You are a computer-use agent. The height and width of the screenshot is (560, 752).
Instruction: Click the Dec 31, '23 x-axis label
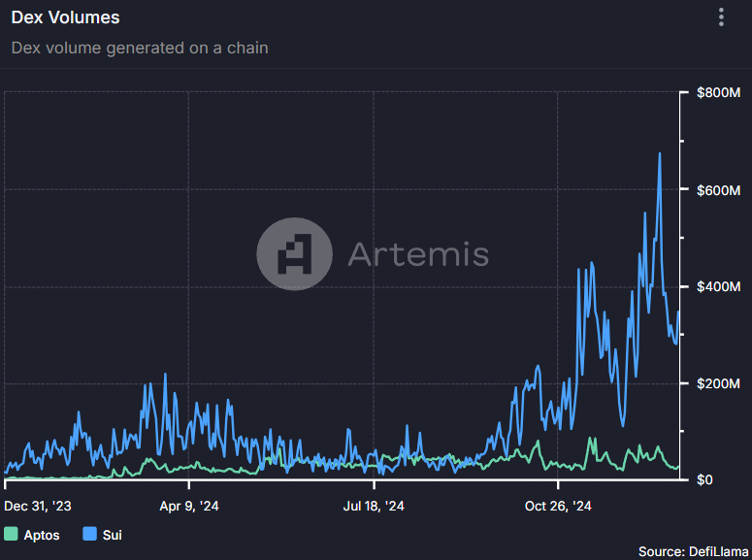click(x=38, y=506)
